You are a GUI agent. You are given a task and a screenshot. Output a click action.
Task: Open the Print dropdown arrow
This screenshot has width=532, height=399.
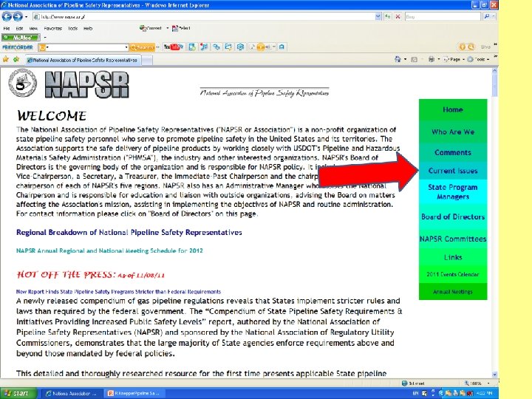pos(439,59)
